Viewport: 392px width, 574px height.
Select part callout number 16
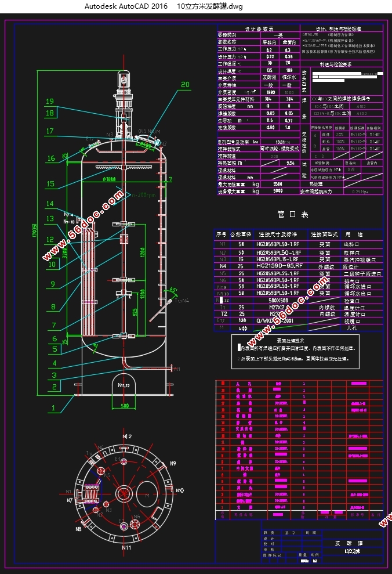[x=51, y=158]
